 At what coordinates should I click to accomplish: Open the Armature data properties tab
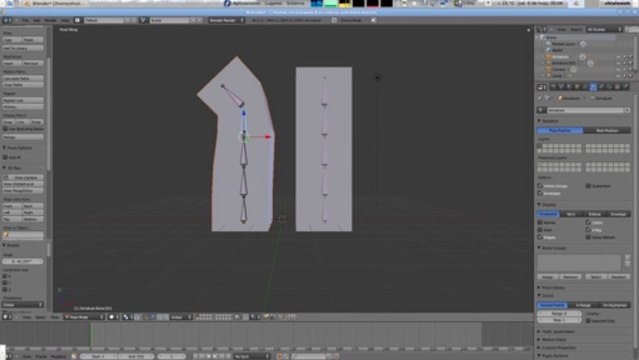tap(593, 87)
